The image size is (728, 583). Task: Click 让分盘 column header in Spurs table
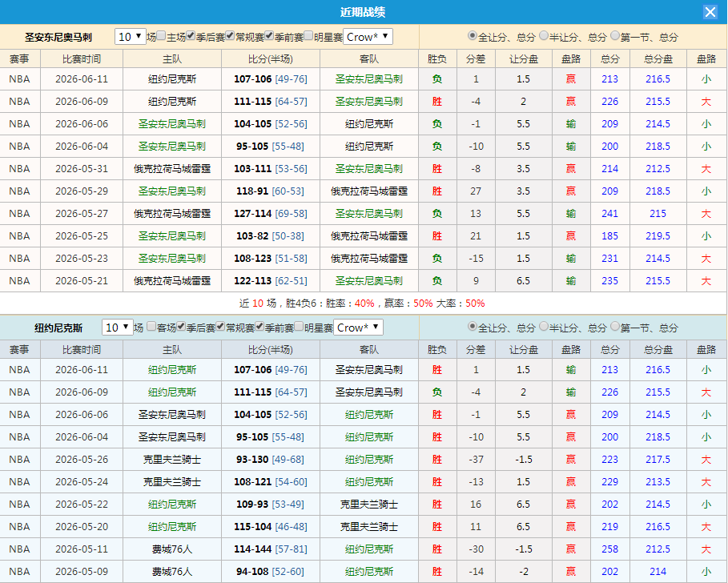(x=524, y=59)
